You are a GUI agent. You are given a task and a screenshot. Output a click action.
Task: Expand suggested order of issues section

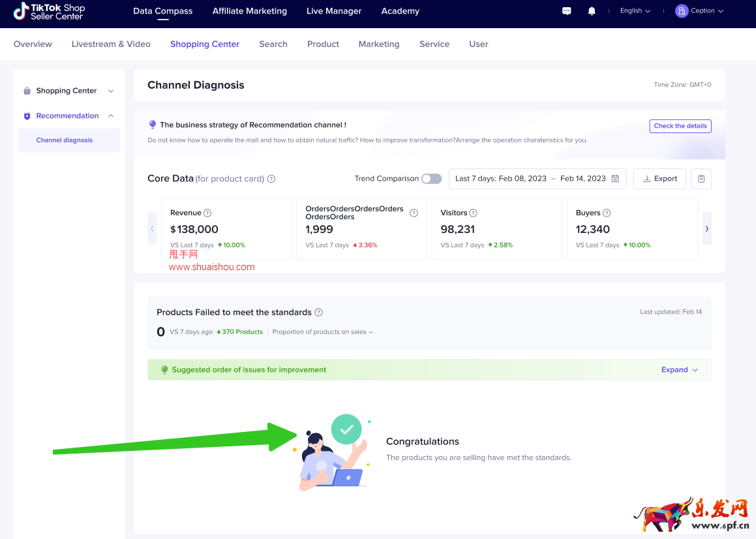pos(679,370)
